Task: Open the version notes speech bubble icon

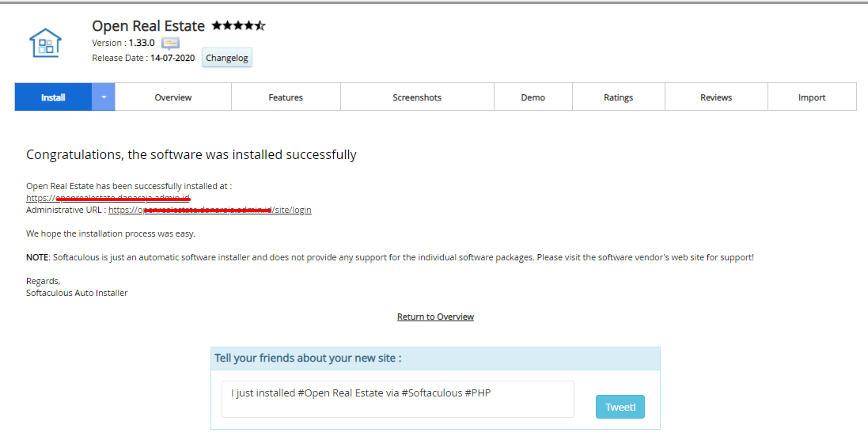Action: coord(170,44)
